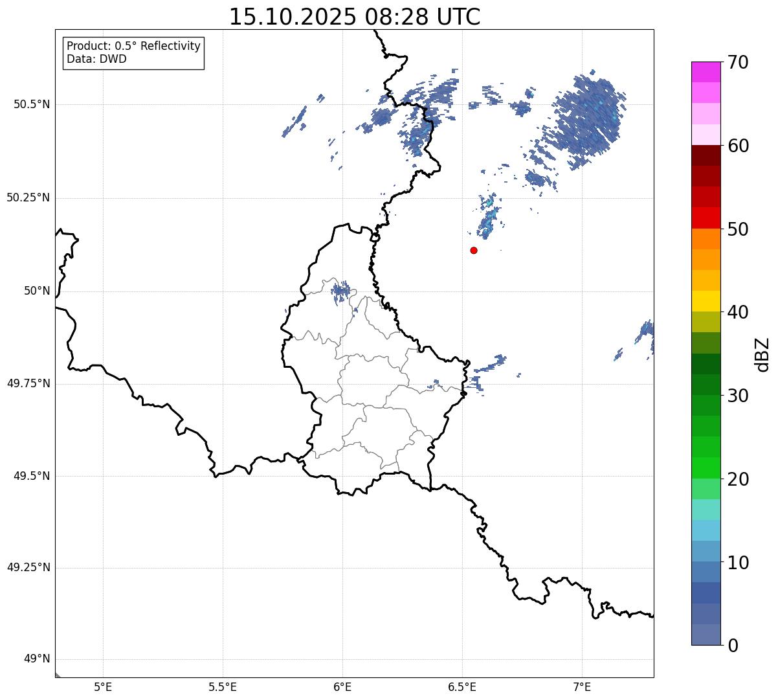Click the 50 colorbar tick label
The image size is (778, 700).
point(738,229)
